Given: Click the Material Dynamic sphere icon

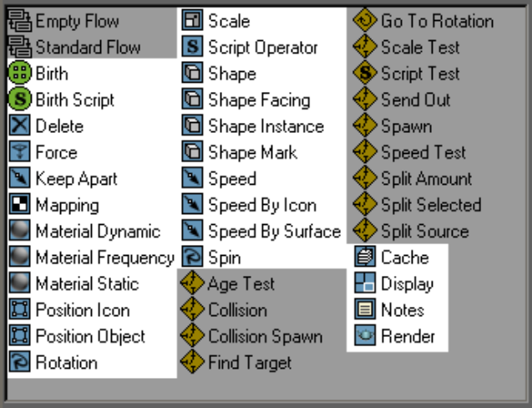Looking at the screenshot, I should 19,232.
